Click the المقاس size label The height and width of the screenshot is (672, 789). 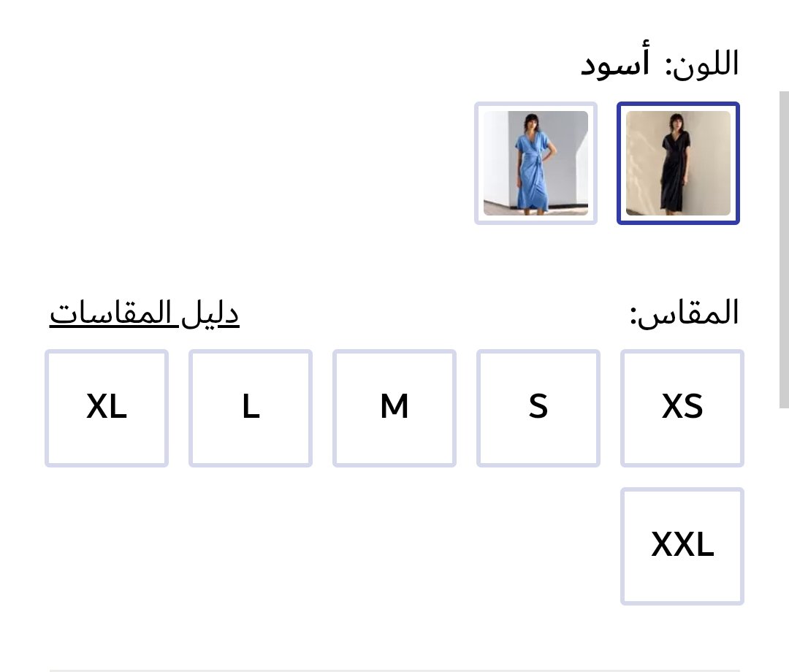pos(685,313)
